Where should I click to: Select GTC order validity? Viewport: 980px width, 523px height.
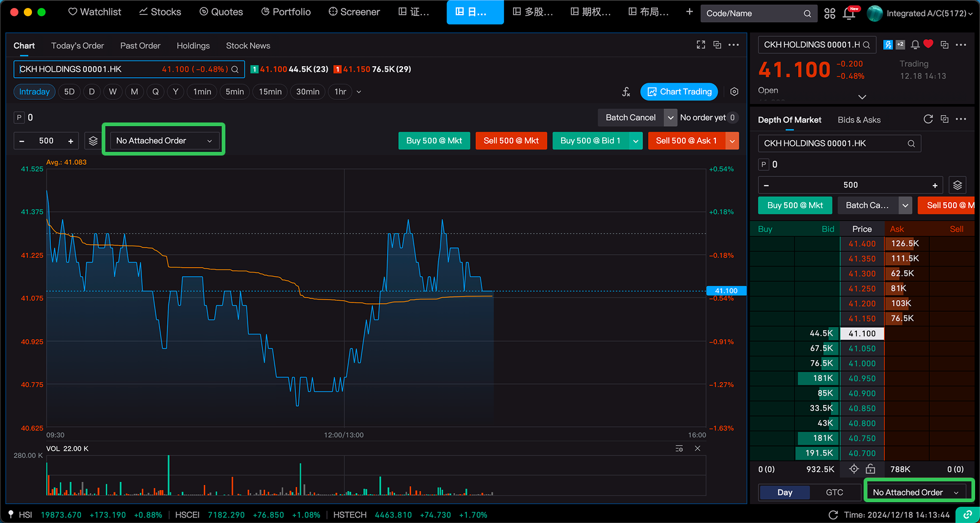(x=834, y=492)
